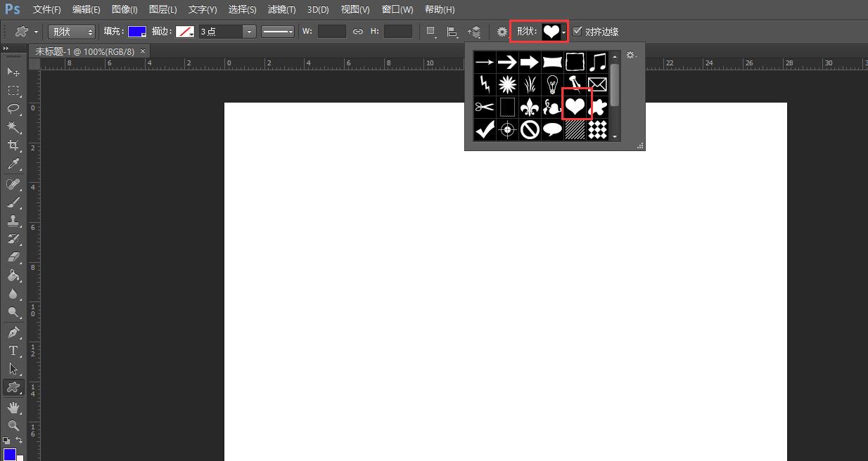Open the 形状 tool mode dropdown
The image size is (868, 461).
pyautogui.click(x=72, y=32)
